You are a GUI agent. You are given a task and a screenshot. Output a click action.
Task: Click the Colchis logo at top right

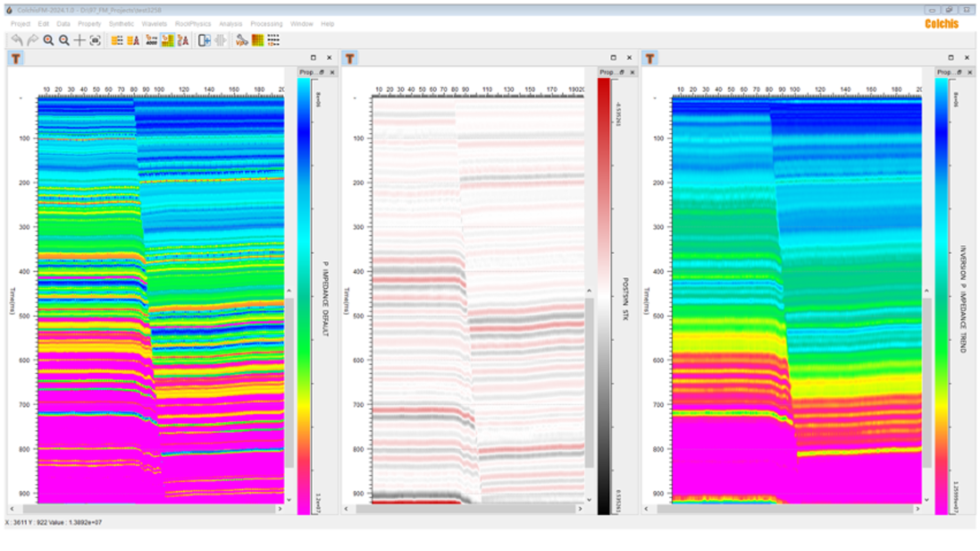[x=942, y=24]
